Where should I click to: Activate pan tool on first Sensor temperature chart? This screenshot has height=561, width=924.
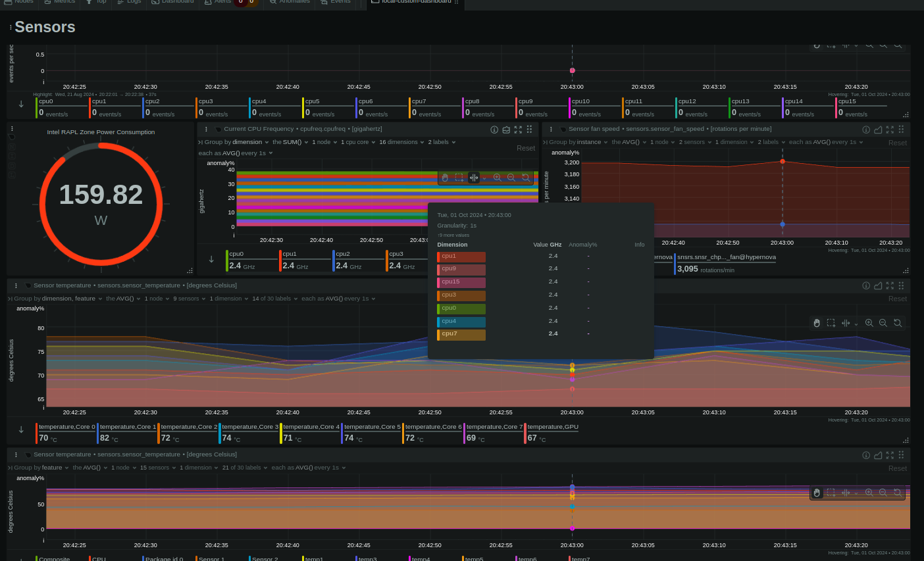817,323
